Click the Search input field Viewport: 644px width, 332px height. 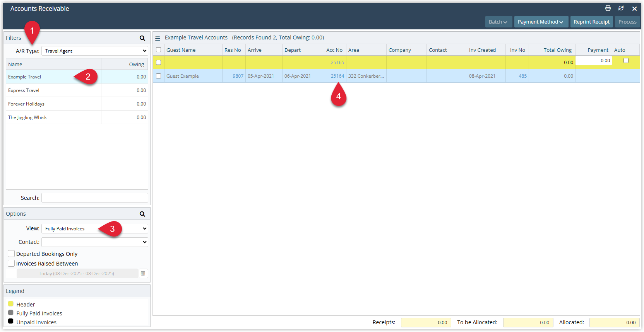tap(95, 197)
